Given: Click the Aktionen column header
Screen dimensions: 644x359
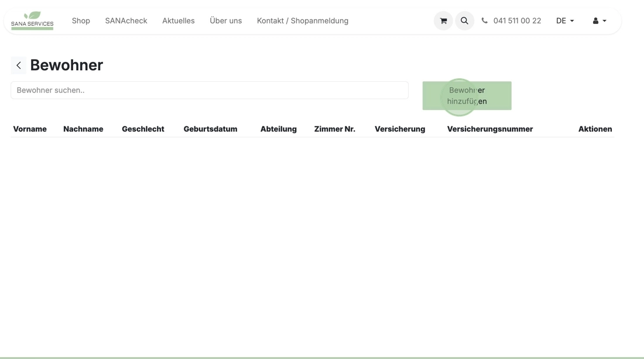Looking at the screenshot, I should (595, 129).
